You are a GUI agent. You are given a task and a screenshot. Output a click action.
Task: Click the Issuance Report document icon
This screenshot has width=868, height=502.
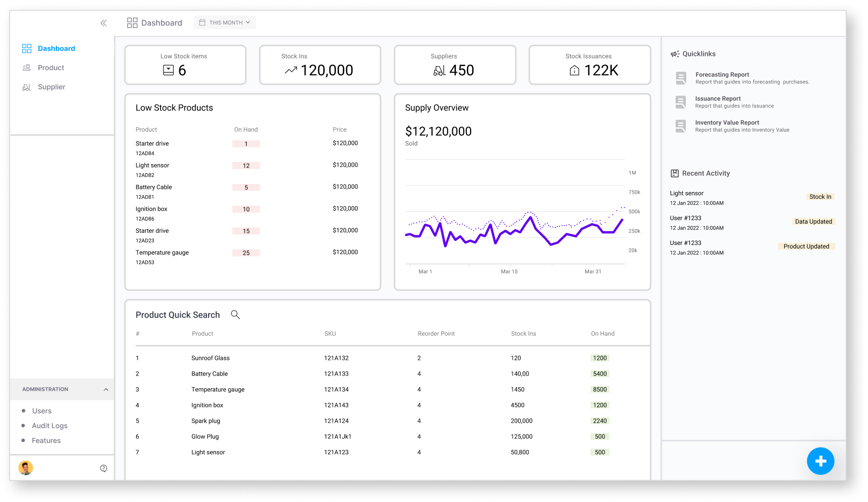click(x=681, y=102)
